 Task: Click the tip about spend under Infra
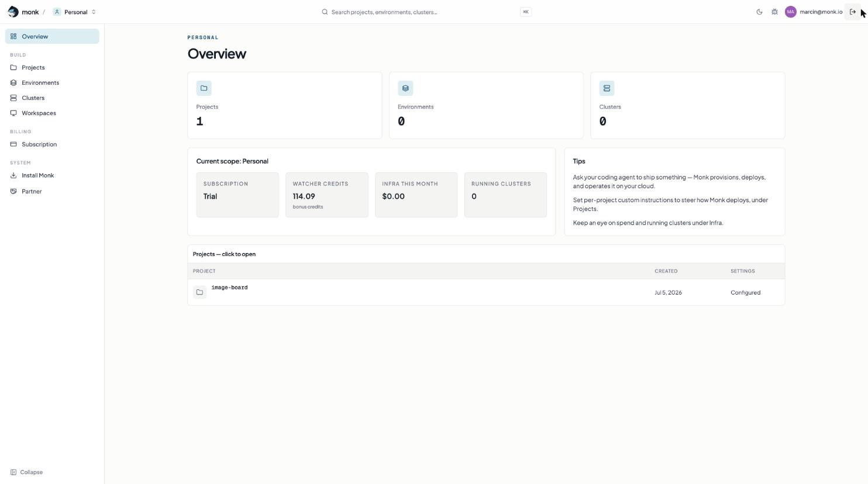(x=648, y=223)
